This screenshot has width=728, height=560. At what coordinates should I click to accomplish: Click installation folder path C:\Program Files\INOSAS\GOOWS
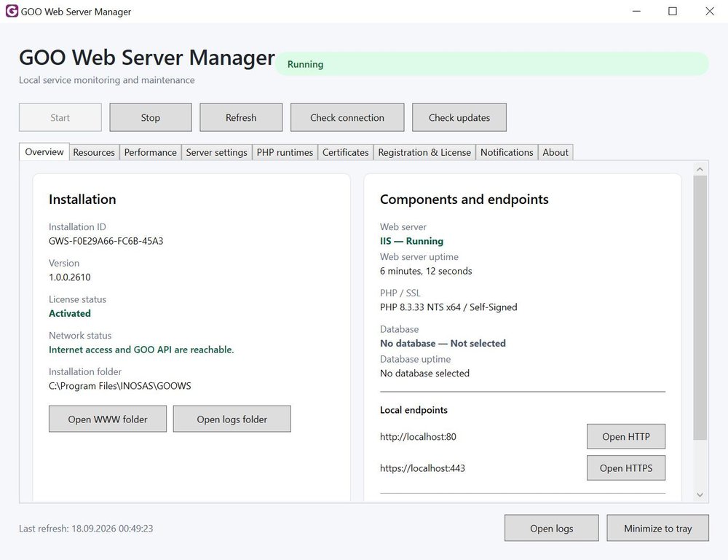tap(120, 386)
